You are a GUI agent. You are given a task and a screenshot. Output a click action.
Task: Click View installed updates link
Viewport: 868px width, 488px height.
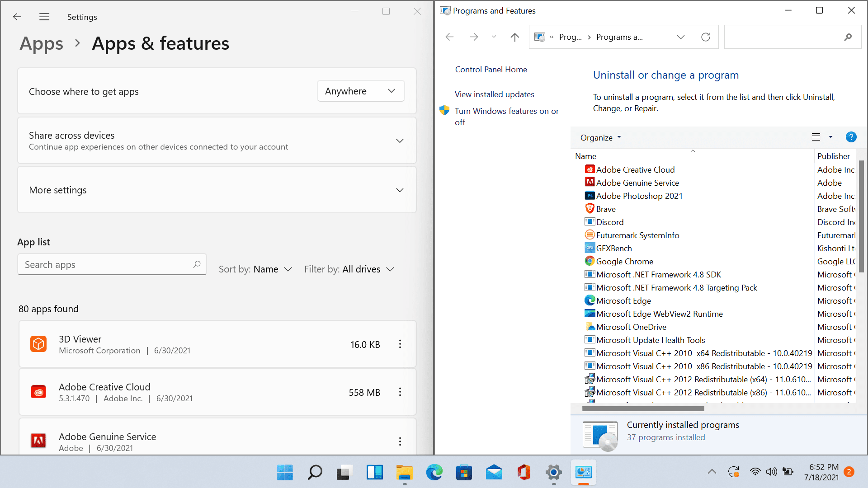click(494, 94)
